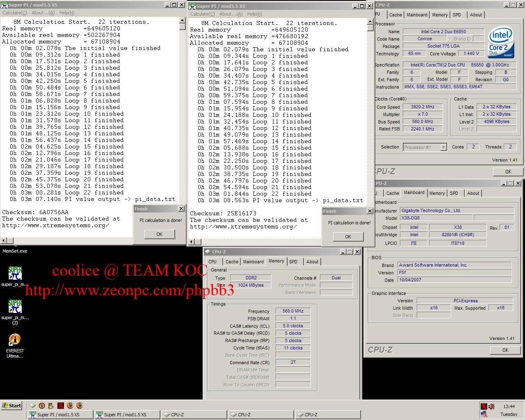Image resolution: width=525 pixels, height=420 pixels.
Task: Expand the Processor #1 selection dropdown
Action: coord(443,147)
